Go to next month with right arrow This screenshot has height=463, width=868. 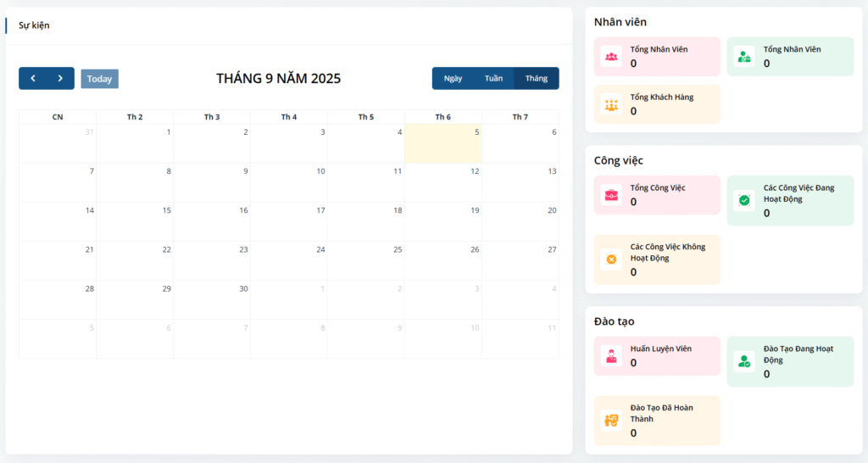[x=60, y=79]
